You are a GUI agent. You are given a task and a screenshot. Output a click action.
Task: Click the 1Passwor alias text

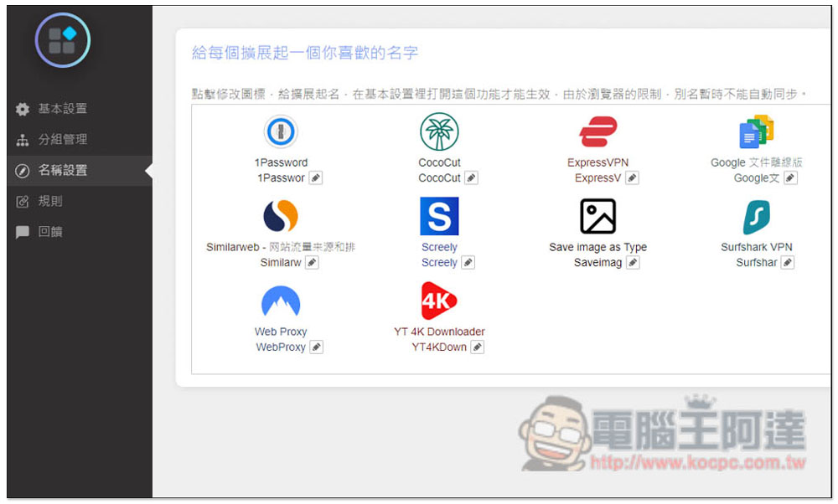click(x=281, y=177)
